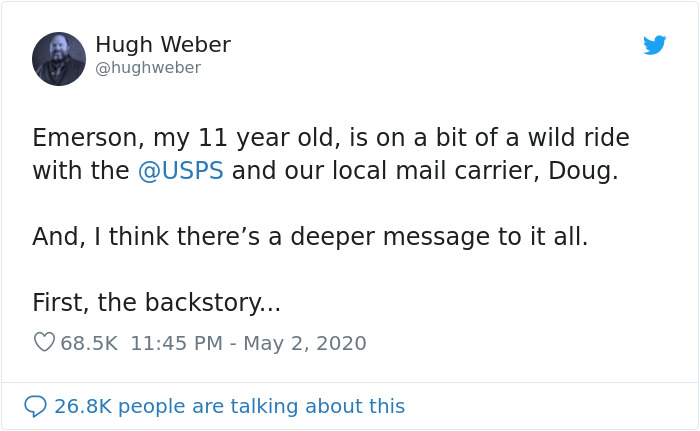Click the word 'backstory...' in the tweet
This screenshot has height=431, width=700.
pos(213,302)
